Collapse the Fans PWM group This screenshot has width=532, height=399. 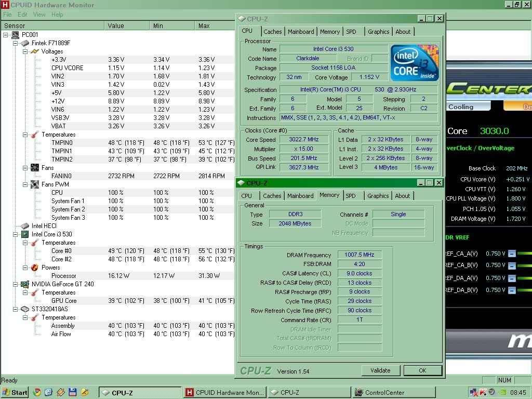click(x=25, y=184)
